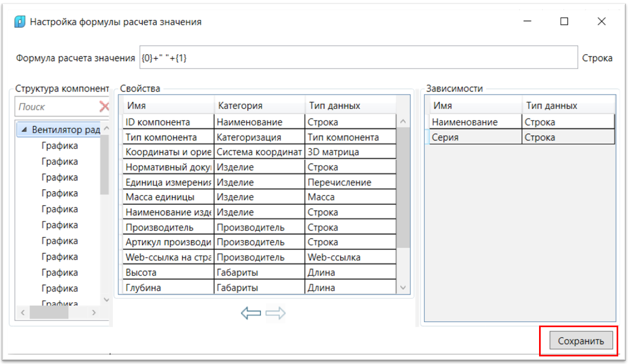628x364 pixels.
Task: Click the Имя header in the Зависимости table
Action: (476, 106)
